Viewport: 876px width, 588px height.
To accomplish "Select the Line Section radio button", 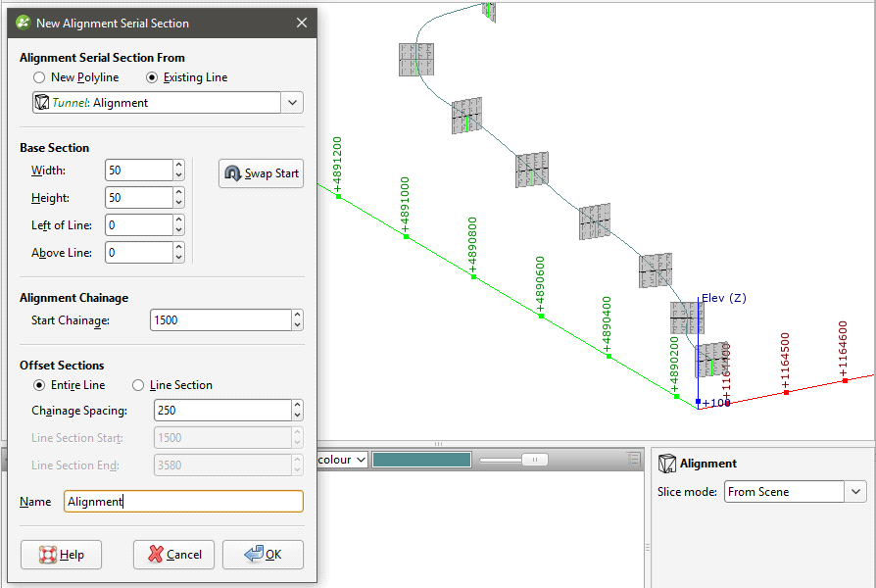I will click(138, 384).
